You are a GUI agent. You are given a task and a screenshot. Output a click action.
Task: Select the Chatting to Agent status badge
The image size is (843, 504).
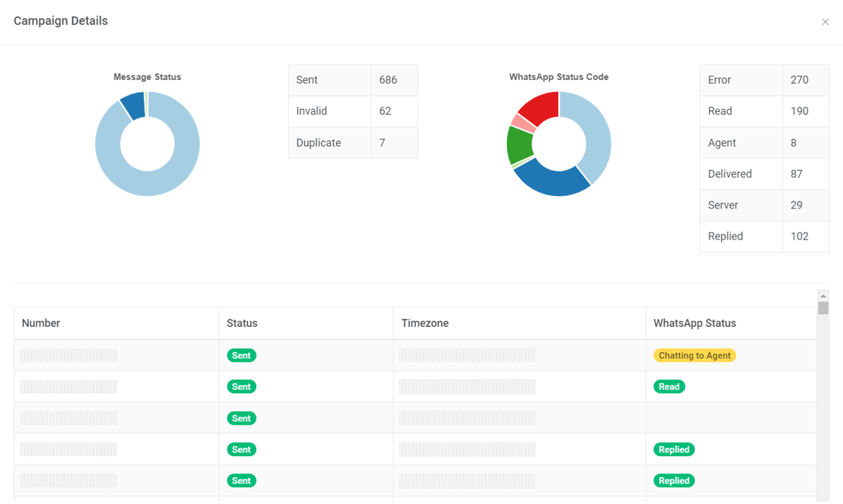(x=695, y=355)
